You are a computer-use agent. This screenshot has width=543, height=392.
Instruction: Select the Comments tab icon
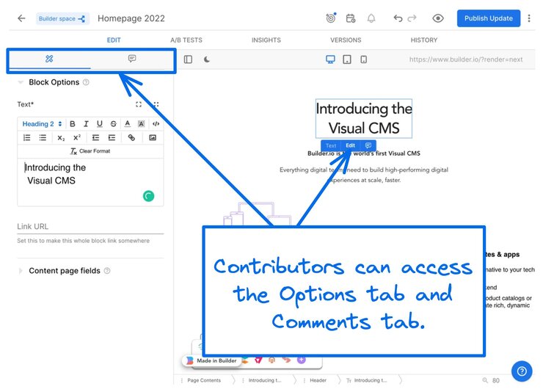[x=132, y=59]
